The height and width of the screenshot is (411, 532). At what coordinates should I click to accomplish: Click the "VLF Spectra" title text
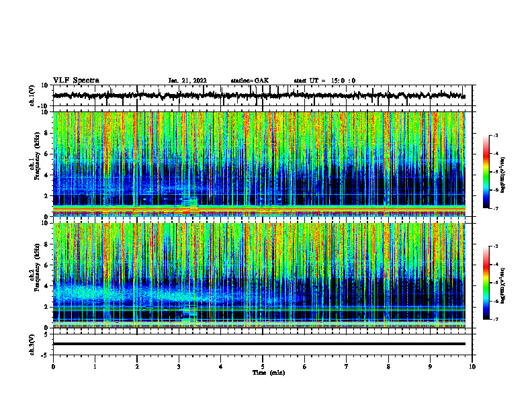tap(76, 81)
